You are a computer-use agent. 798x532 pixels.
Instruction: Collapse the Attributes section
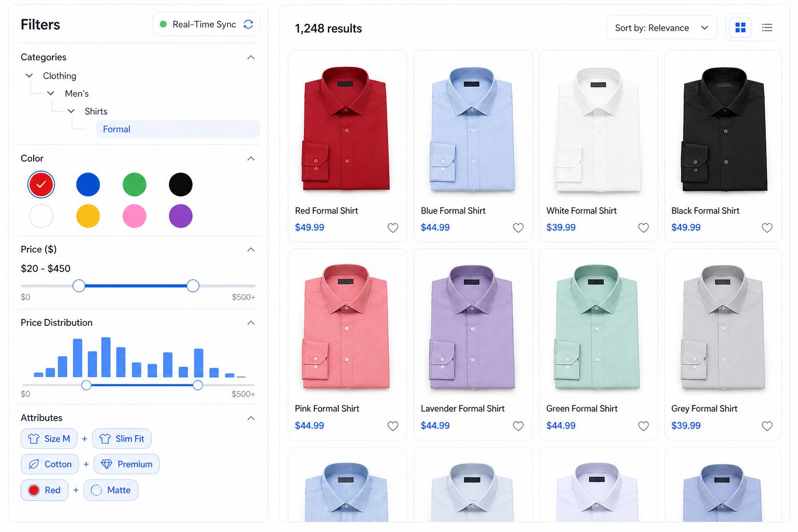pyautogui.click(x=251, y=418)
